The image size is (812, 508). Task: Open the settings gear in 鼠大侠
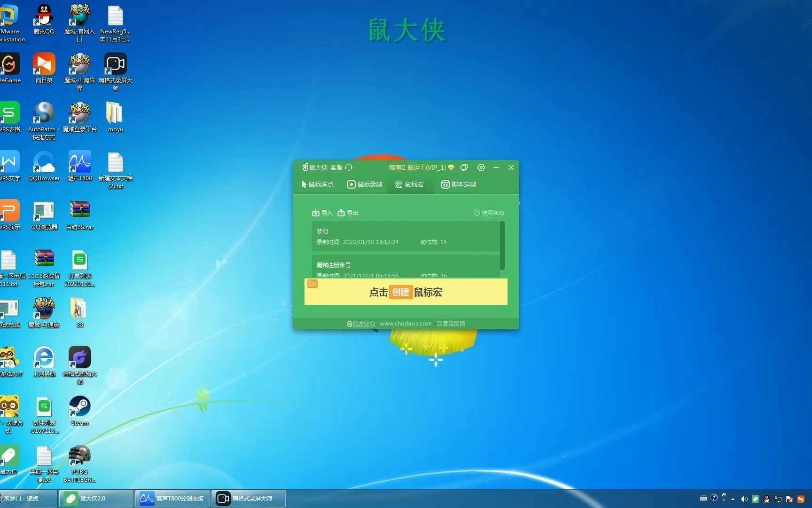(x=481, y=167)
